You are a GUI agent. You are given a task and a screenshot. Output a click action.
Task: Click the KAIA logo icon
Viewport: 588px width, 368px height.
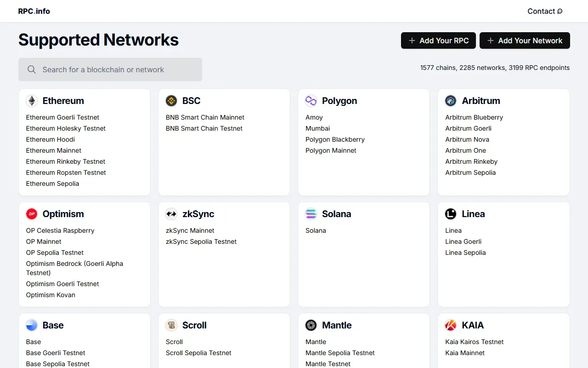coord(451,325)
